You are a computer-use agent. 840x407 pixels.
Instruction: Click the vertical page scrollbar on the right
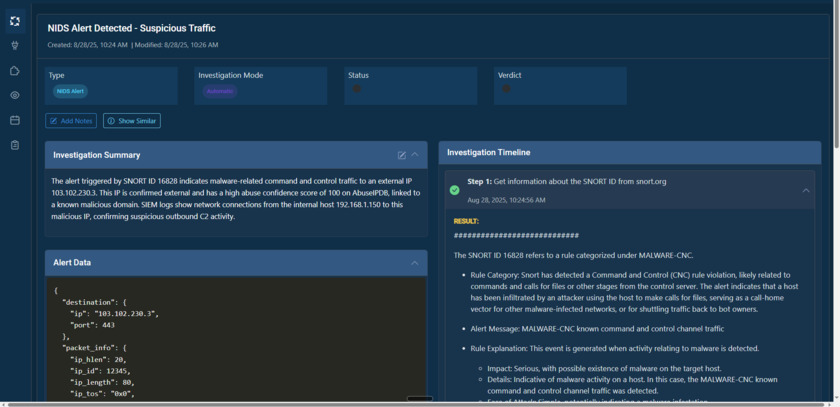click(835, 200)
